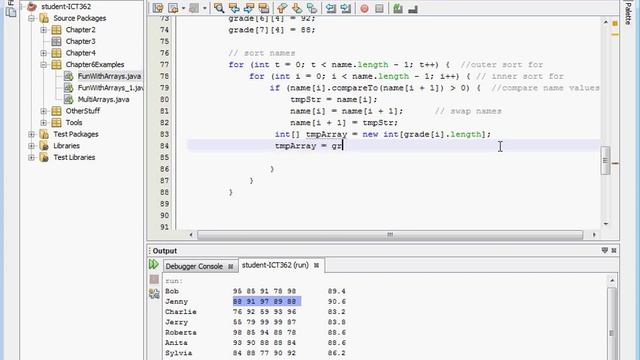Click the Chapter2 package icon
The width and height of the screenshot is (640, 360).
tap(57, 30)
